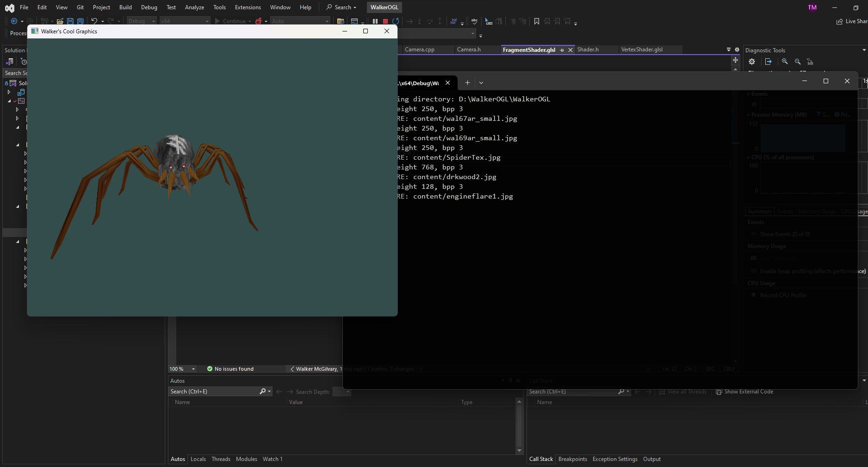Click the Find in Files folder icon
The width and height of the screenshot is (868, 467).
pos(341,21)
